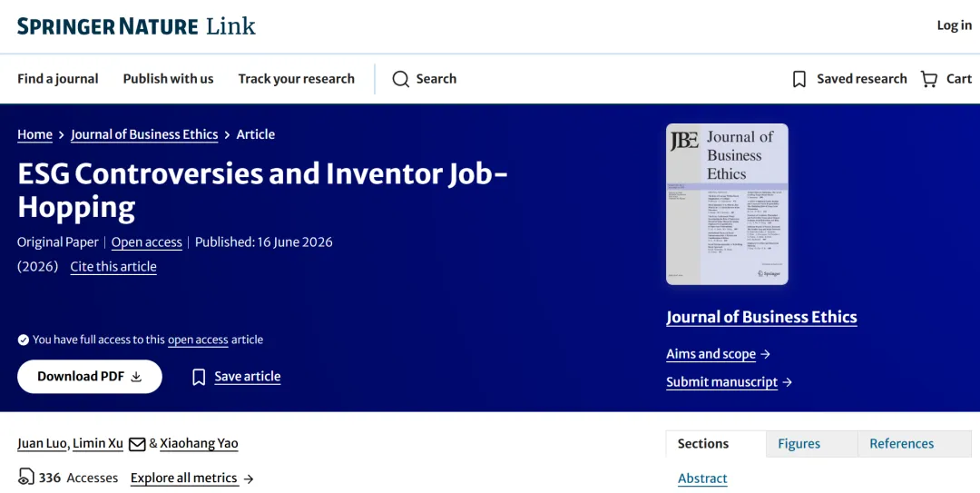Click the accesses eye-document metrics icon
Screen dimensions: 980x493
coord(25,478)
